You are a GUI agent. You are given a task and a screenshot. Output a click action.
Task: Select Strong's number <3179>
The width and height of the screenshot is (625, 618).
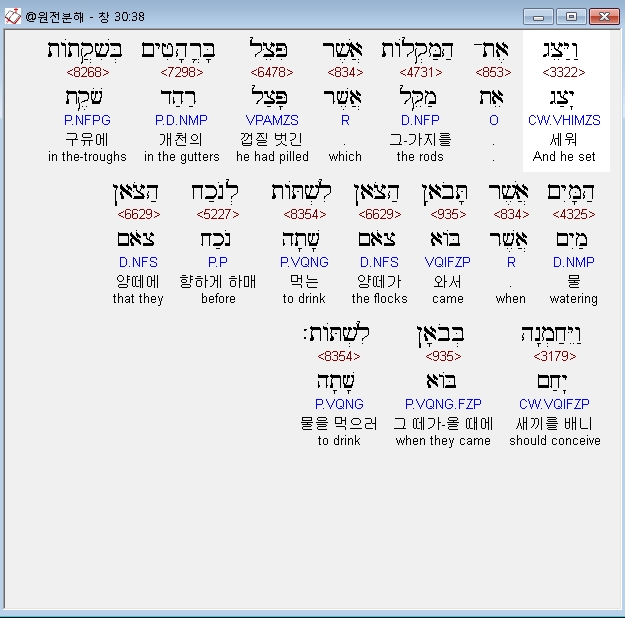coord(554,356)
